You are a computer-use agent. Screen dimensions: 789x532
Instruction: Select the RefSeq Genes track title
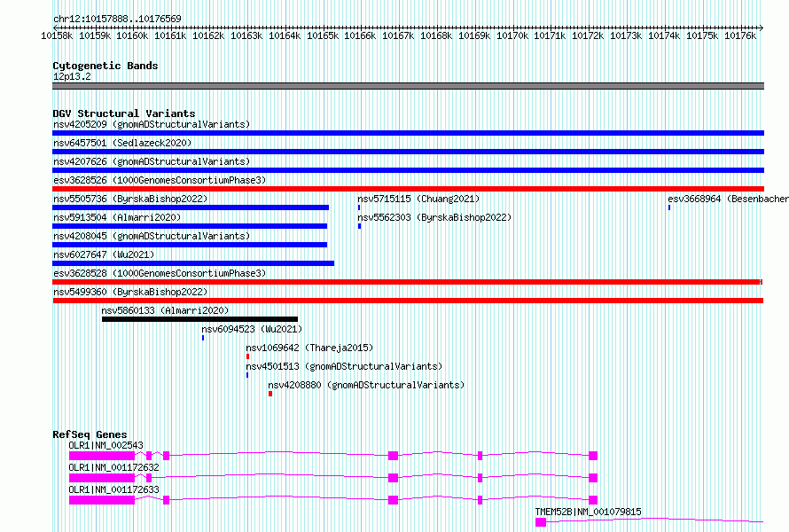point(90,434)
